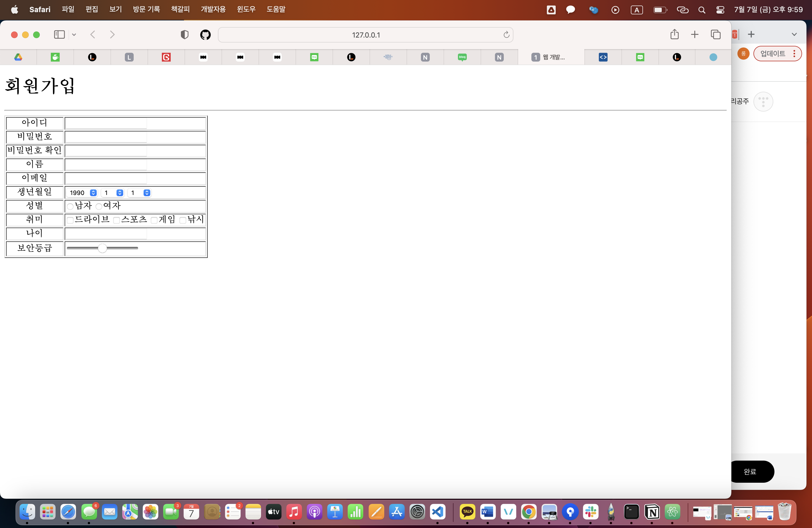Click the 비밀번호 확인 field
This screenshot has height=528, width=812.
(106, 151)
